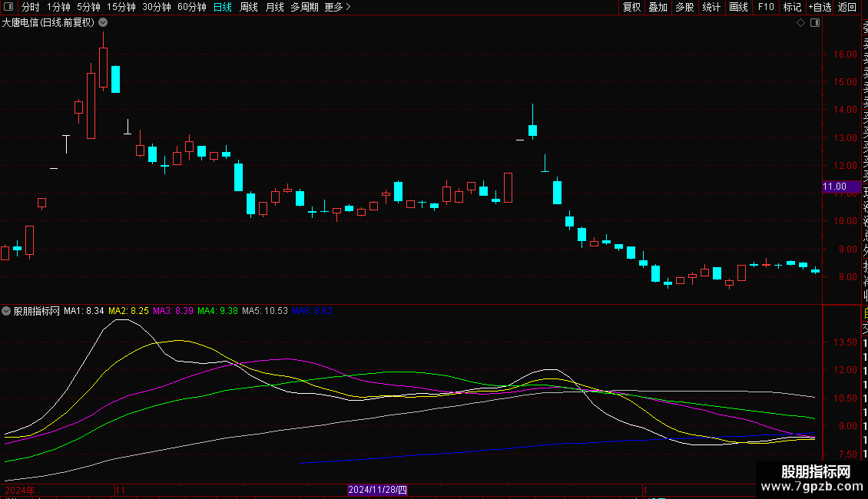The width and height of the screenshot is (868, 499).
Task: Expand 更多 periods menu
Action: pos(337,7)
